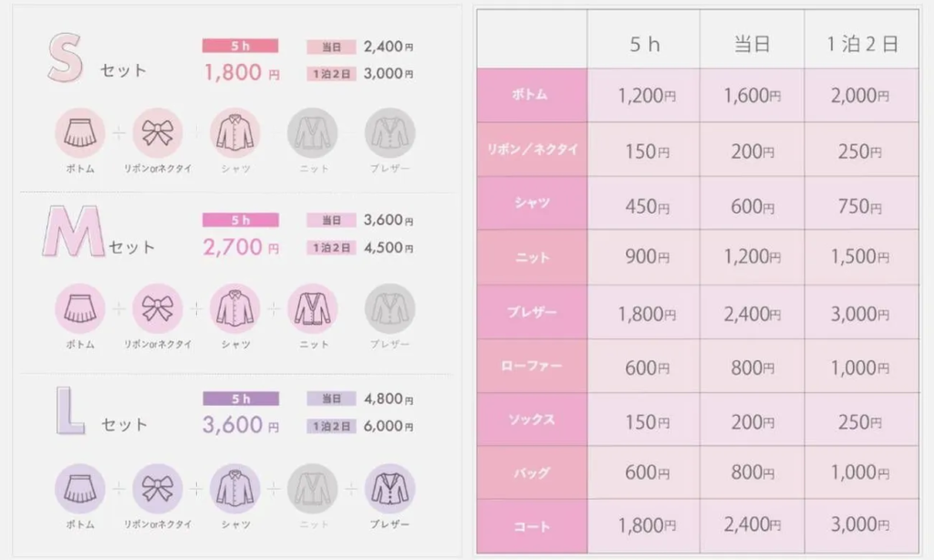Select the pink cardigan knit icon in M set

coord(312,308)
